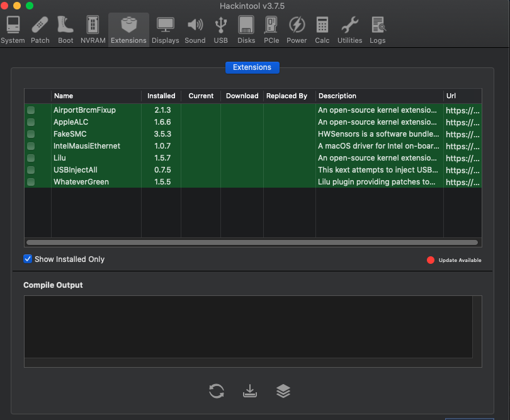The image size is (510, 420).
Task: Click the Url column header
Action: [x=463, y=96]
